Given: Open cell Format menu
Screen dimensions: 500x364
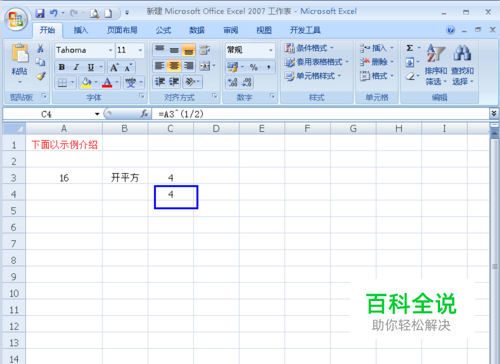Looking at the screenshot, I should pyautogui.click(x=377, y=76).
